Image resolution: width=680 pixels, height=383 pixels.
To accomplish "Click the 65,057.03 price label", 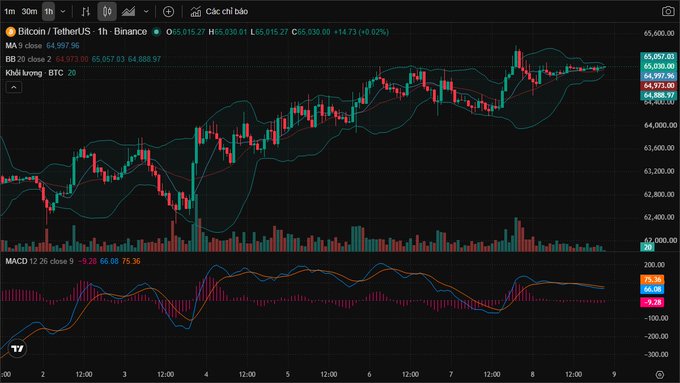I will pos(658,56).
